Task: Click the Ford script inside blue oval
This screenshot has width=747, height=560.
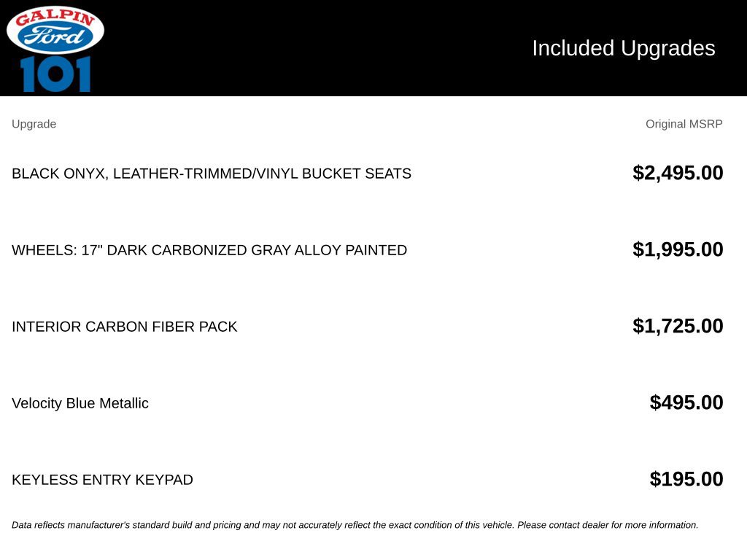Action: [54, 35]
